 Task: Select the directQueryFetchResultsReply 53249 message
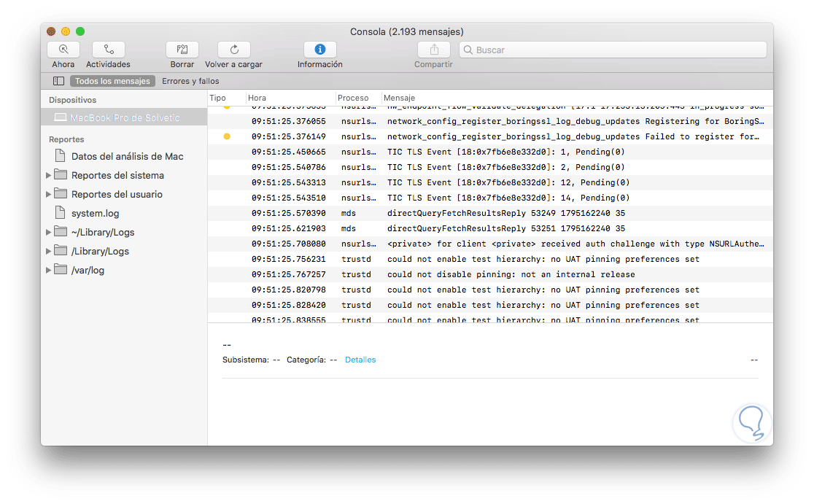[505, 213]
